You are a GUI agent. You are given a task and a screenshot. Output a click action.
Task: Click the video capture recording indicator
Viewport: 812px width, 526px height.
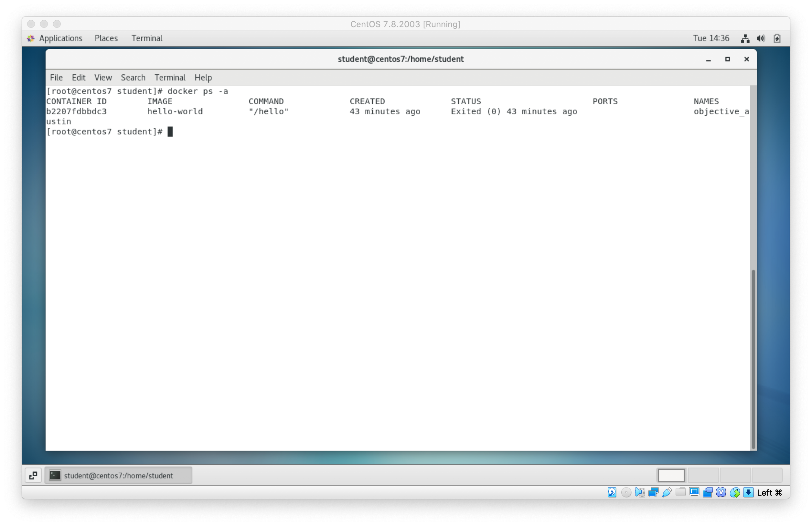(708, 492)
